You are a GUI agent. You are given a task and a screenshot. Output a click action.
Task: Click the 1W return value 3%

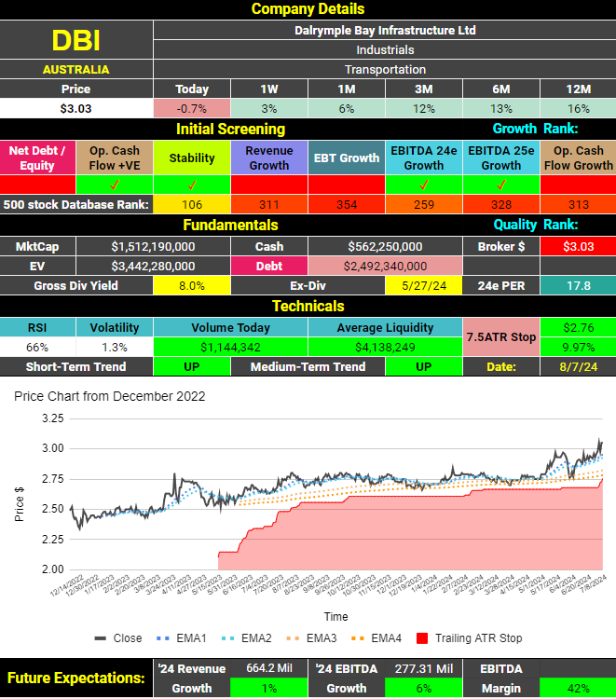(269, 109)
